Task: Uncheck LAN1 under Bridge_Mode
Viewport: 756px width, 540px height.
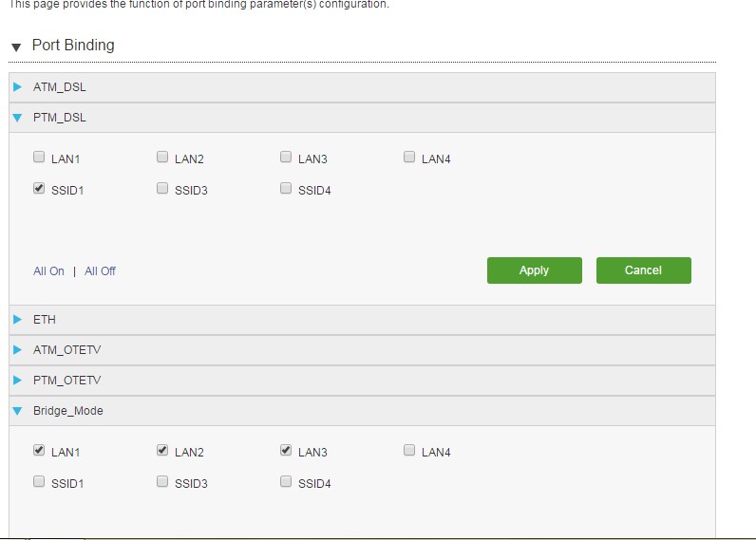Action: click(39, 451)
